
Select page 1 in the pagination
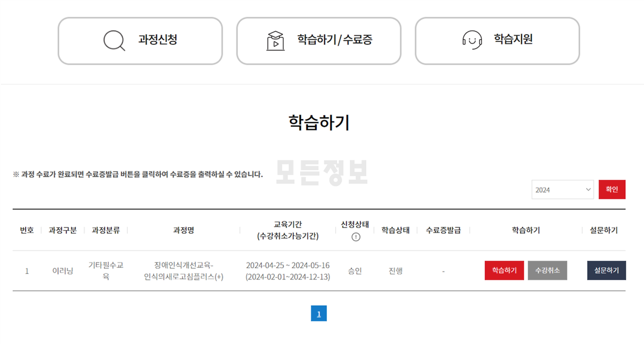coord(318,313)
